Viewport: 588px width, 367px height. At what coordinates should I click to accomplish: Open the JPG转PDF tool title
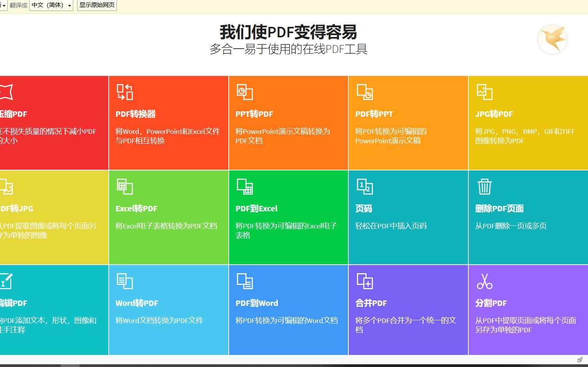click(494, 114)
